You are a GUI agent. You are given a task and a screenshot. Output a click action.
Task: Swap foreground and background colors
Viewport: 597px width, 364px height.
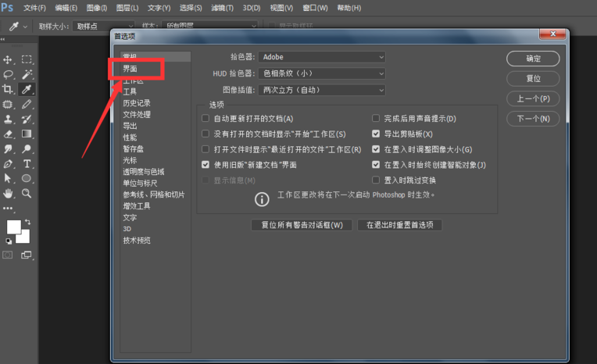[27, 222]
